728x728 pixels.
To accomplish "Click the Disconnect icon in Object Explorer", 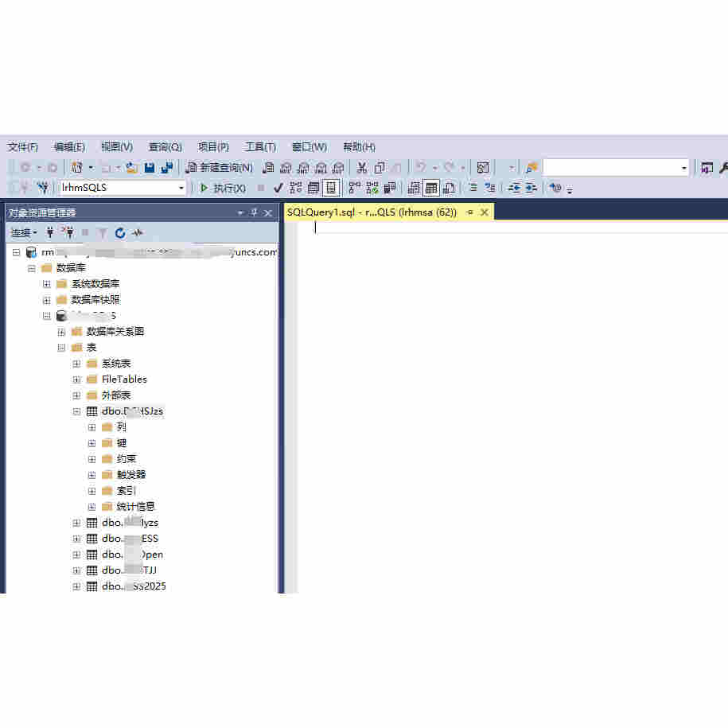I will pyautogui.click(x=68, y=232).
